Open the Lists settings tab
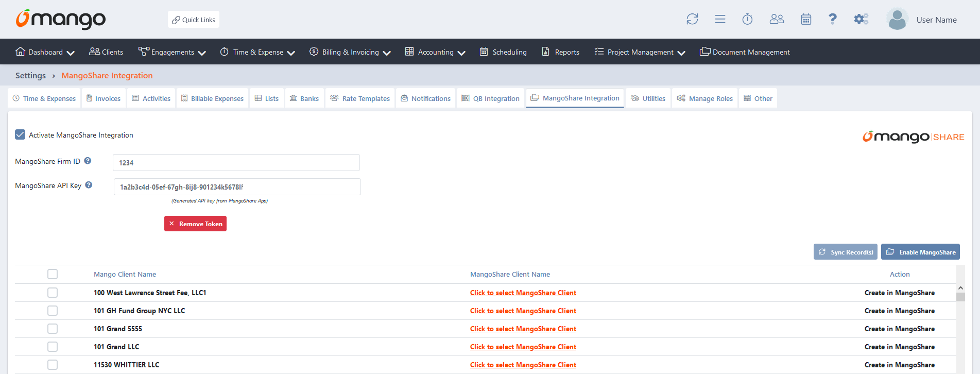Image resolution: width=980 pixels, height=374 pixels. click(x=267, y=98)
